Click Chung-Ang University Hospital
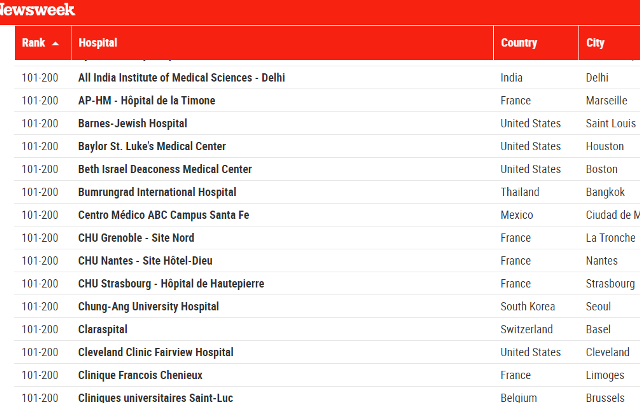640x403 pixels. pos(148,306)
